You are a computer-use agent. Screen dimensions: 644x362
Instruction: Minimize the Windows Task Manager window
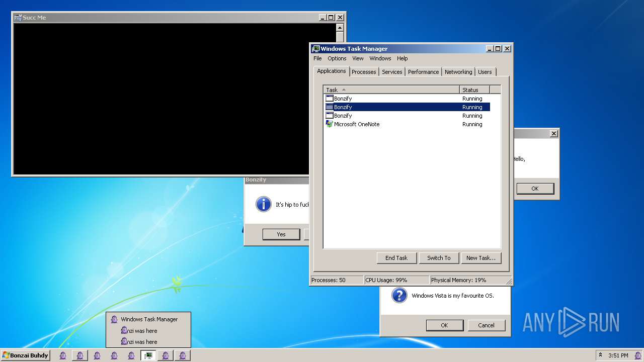click(x=490, y=49)
